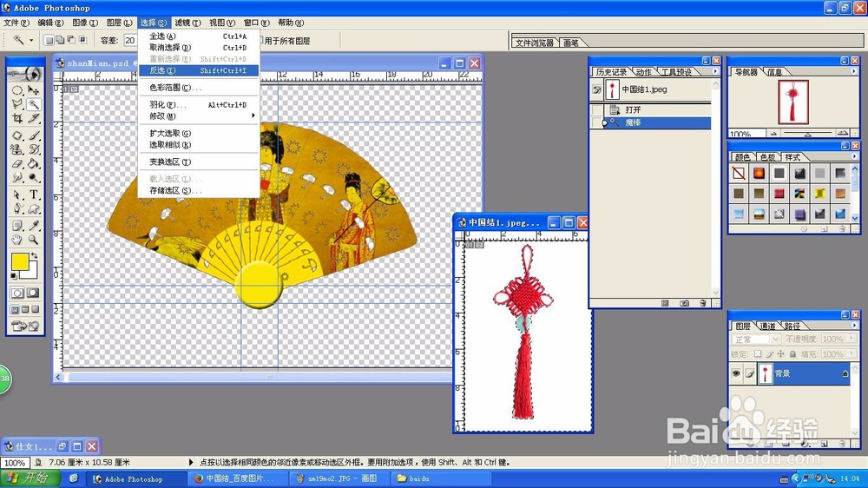Screen dimensions: 868x488
Task: Open Layers panel flyout menu arrow
Action: pyautogui.click(x=854, y=326)
